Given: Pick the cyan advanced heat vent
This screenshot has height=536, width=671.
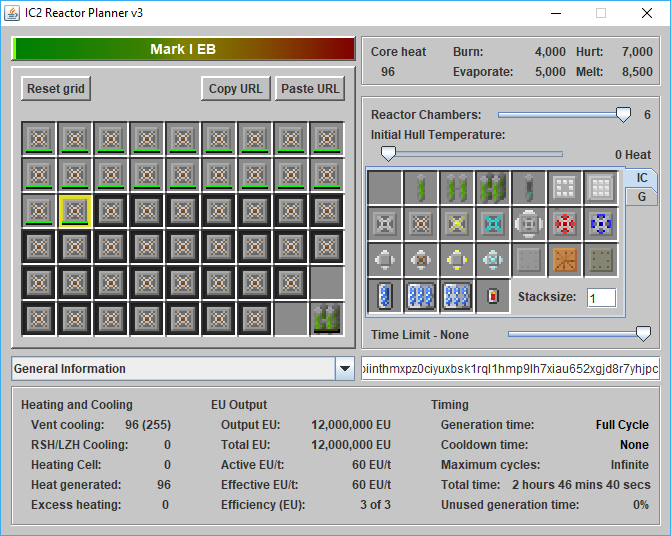Looking at the screenshot, I should 493,224.
